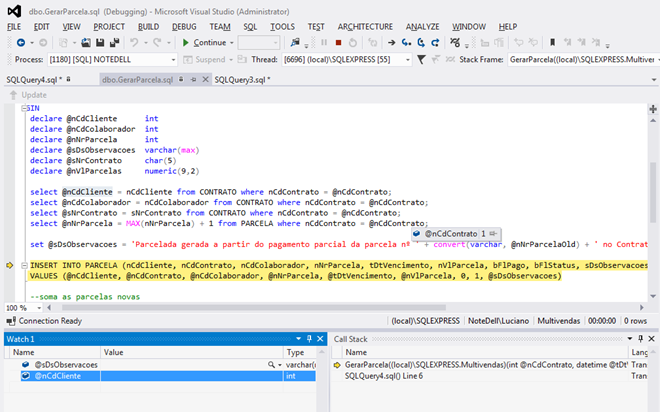Select the @nCdCliente watch row
This screenshot has height=412, width=660.
tap(60, 376)
